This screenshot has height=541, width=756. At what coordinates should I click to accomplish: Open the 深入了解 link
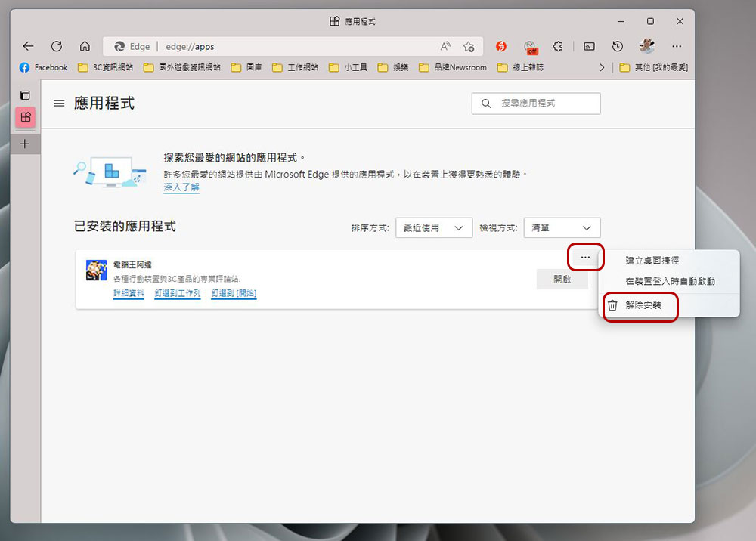(x=181, y=187)
